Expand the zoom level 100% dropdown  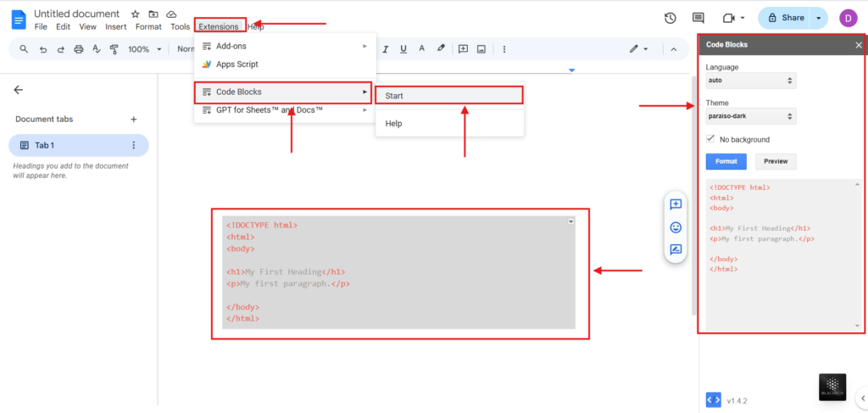point(144,49)
